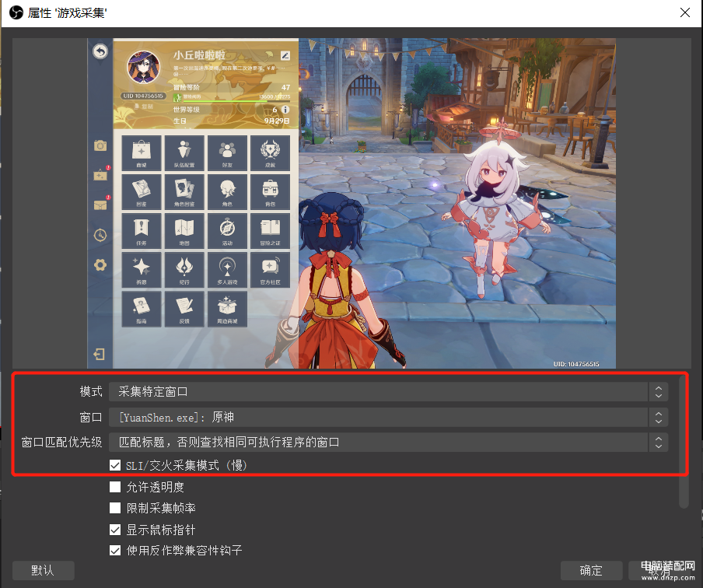Click the 图鉴 archive tile

click(x=142, y=192)
